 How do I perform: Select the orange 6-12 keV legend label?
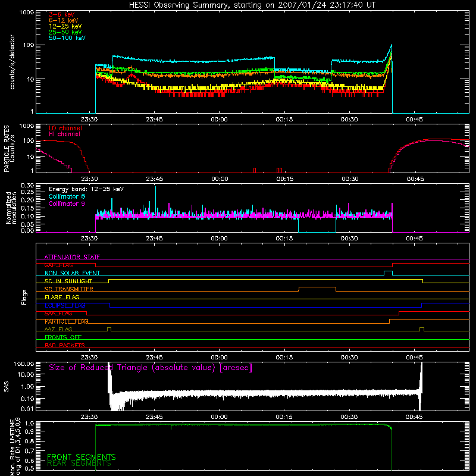[64, 20]
